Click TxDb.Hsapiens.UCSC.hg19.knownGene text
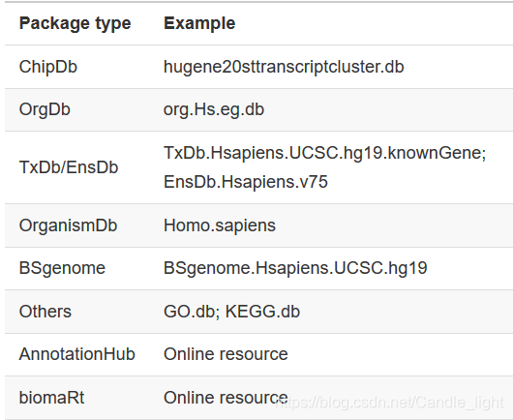The width and height of the screenshot is (513, 420). click(x=324, y=153)
